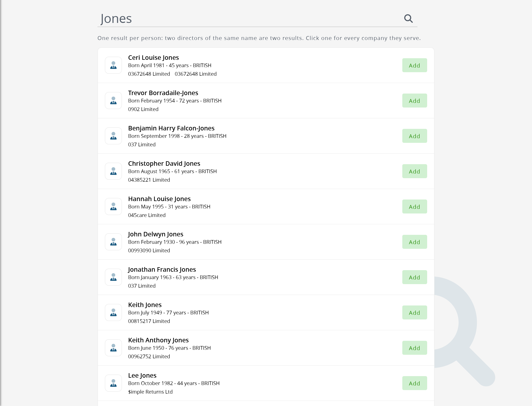Viewport: 532px width, 406px height.
Task: Add John Delwyn Jones
Action: click(x=415, y=242)
